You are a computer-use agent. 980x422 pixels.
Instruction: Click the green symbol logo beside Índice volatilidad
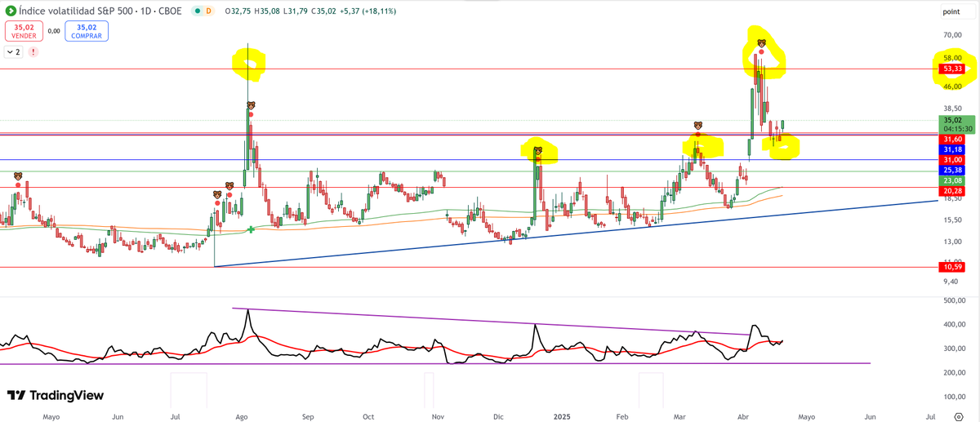pyautogui.click(x=10, y=11)
